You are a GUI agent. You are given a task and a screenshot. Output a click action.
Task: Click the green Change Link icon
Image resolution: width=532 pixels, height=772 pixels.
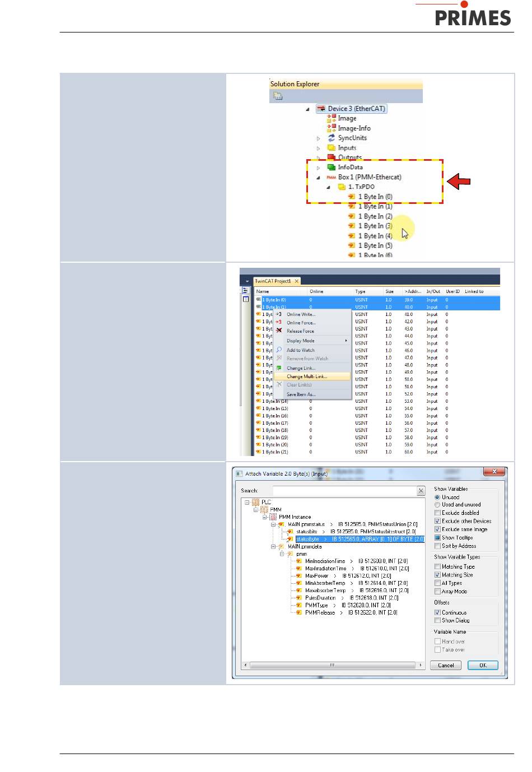coord(279,368)
